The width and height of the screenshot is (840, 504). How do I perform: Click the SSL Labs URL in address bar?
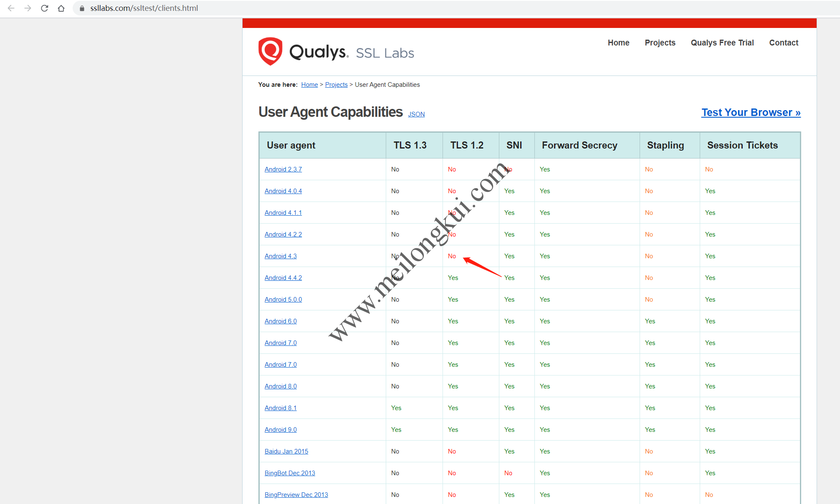click(144, 7)
